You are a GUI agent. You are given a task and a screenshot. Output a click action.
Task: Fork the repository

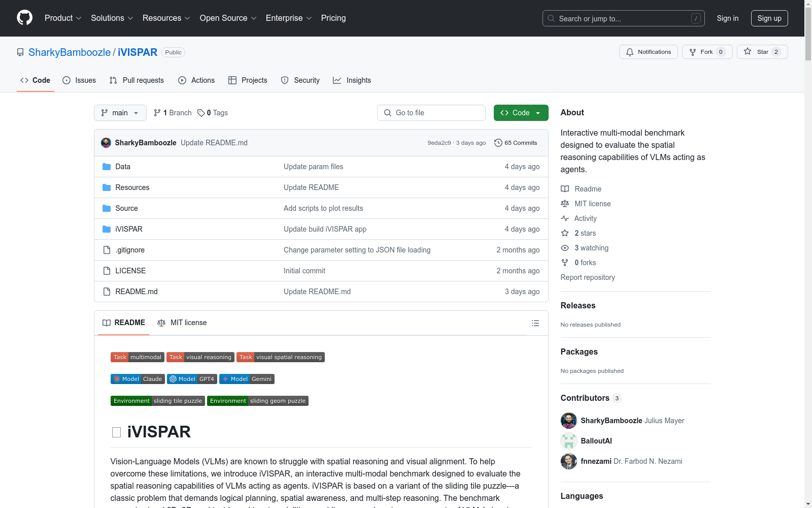click(707, 52)
